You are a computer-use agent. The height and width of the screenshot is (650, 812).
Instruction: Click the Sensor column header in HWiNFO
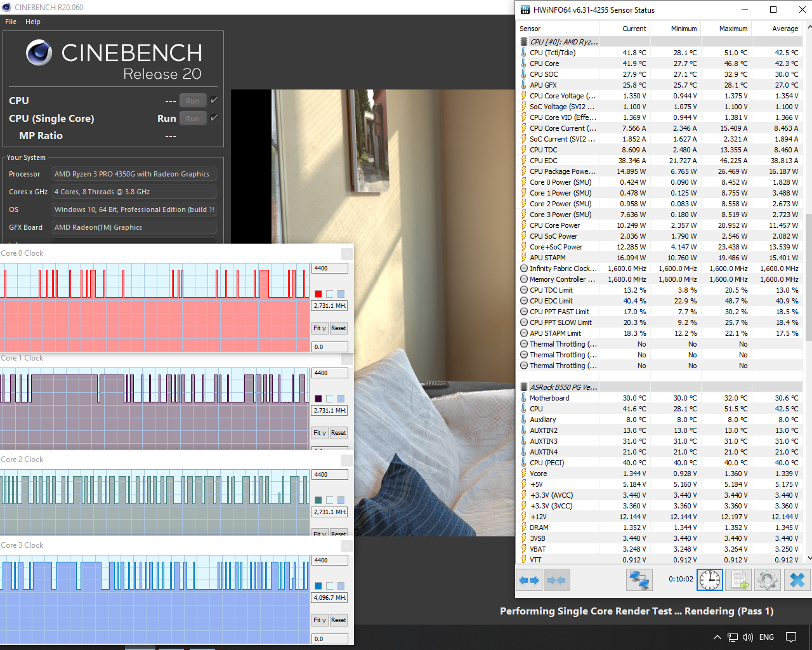[558, 29]
